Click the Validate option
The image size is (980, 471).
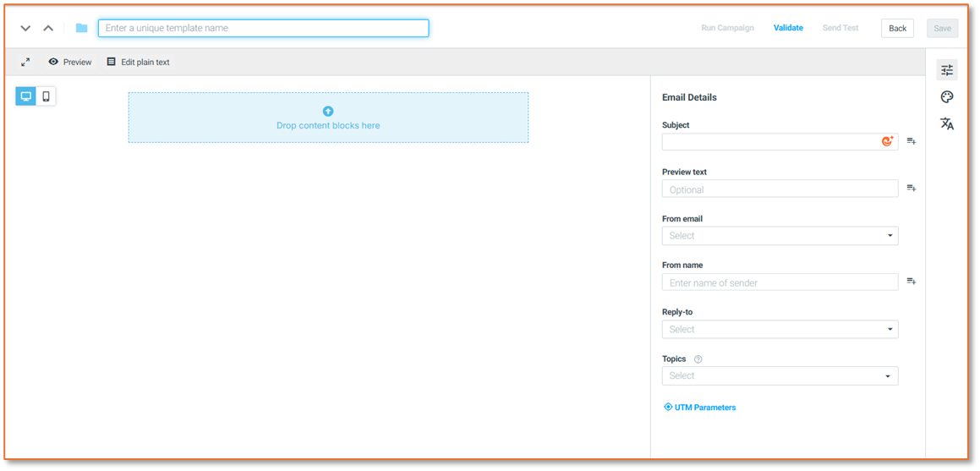(x=788, y=28)
